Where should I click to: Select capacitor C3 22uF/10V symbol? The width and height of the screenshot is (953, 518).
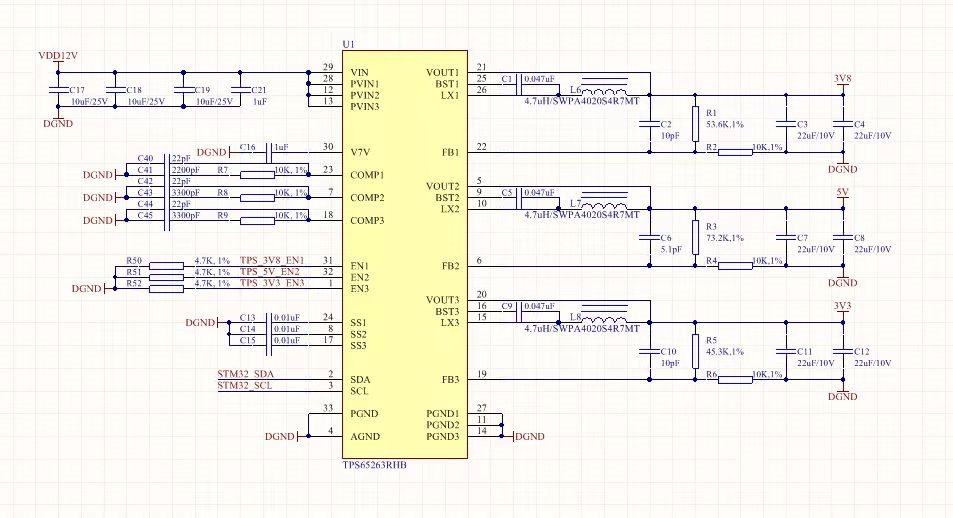click(786, 124)
